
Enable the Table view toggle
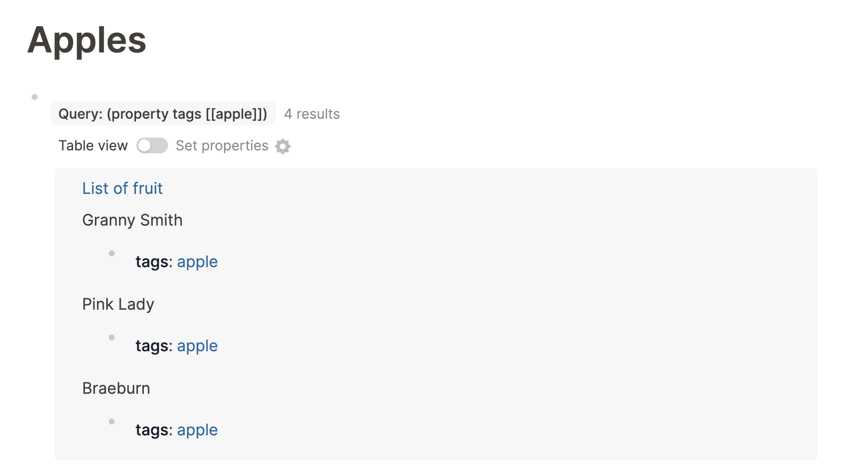152,145
